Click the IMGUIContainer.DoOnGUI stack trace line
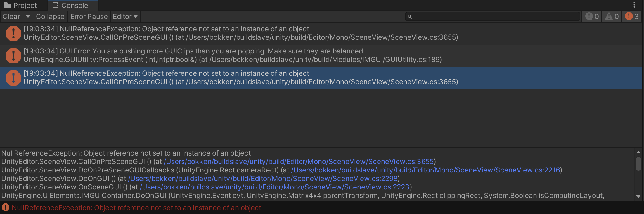This screenshot has height=214, width=644. coord(303,196)
